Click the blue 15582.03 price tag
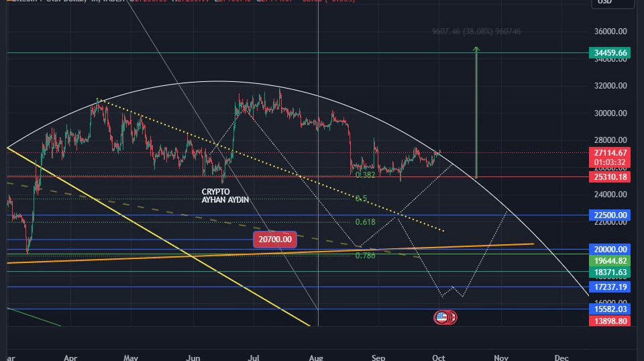 (x=610, y=309)
